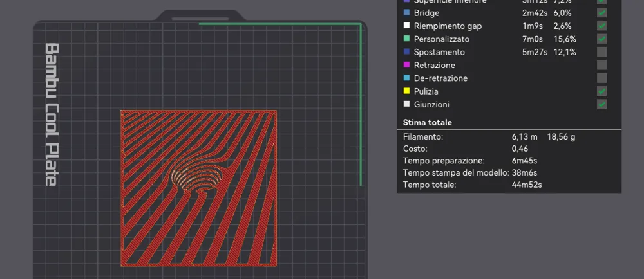
Task: Disable Riempimento gap visibility checkbox
Action: tap(601, 26)
